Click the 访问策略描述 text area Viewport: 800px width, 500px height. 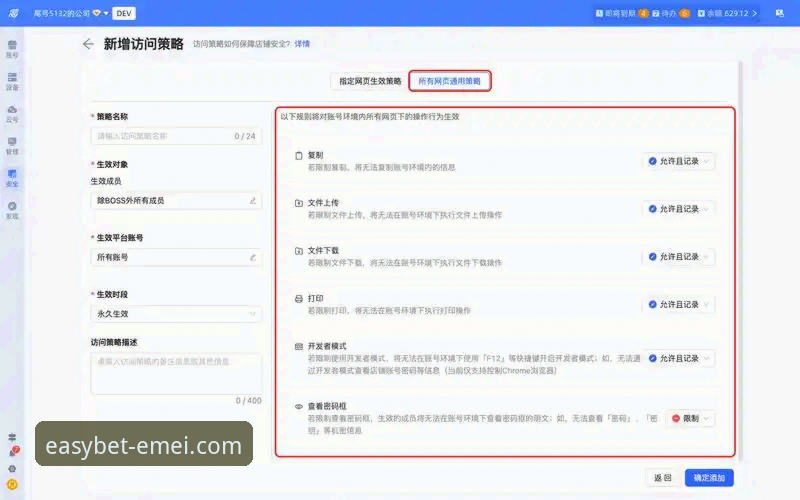point(176,373)
